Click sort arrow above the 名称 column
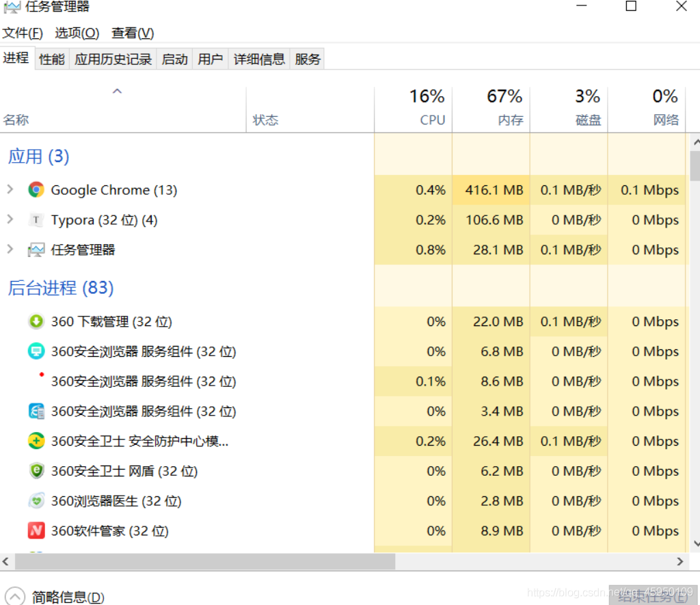Viewport: 700px width, 605px height. (117, 92)
